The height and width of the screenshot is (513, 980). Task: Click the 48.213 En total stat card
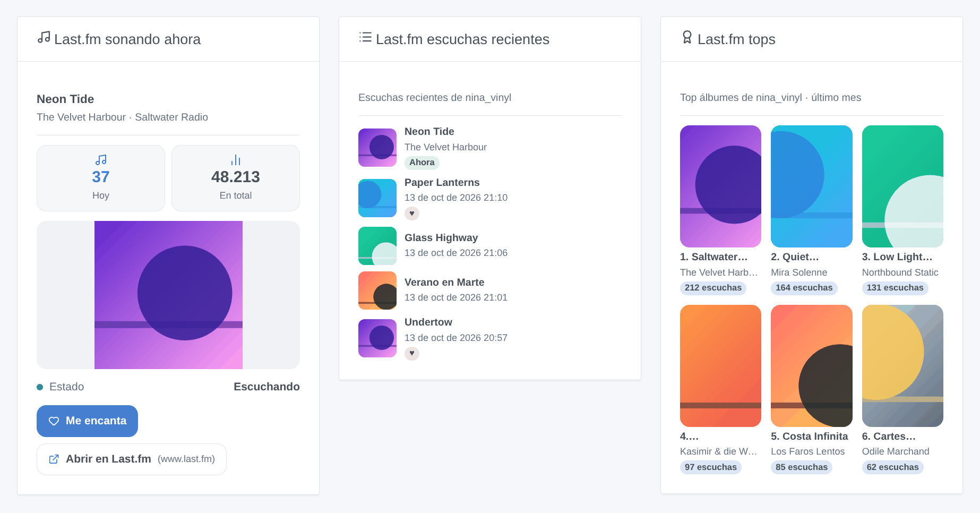click(236, 178)
